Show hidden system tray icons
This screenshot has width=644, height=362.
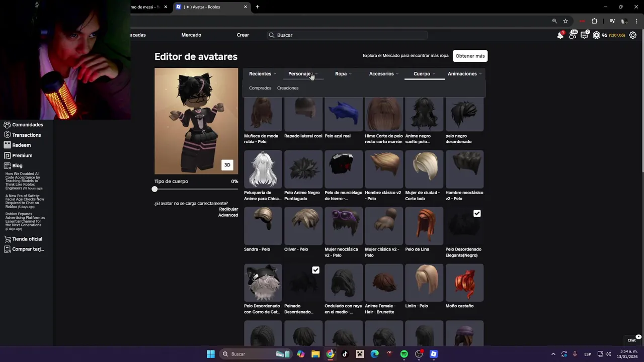click(553, 354)
